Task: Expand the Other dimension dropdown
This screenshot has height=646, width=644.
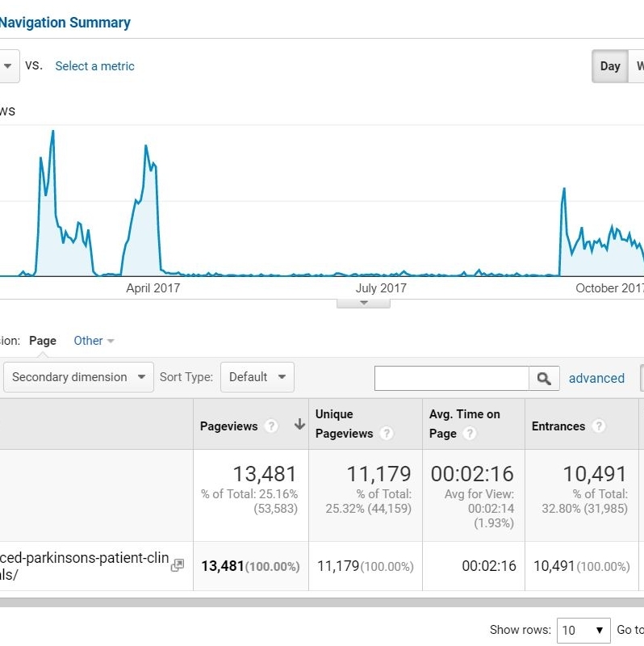Action: coord(94,341)
